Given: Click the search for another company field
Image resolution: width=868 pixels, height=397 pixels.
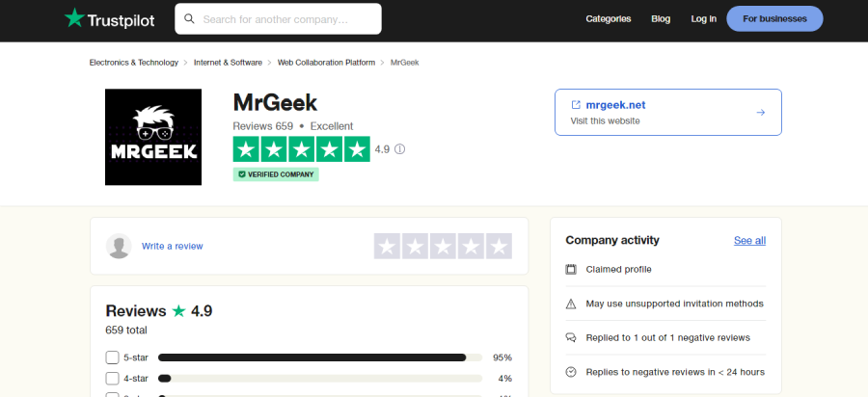Looking at the screenshot, I should pos(278,19).
